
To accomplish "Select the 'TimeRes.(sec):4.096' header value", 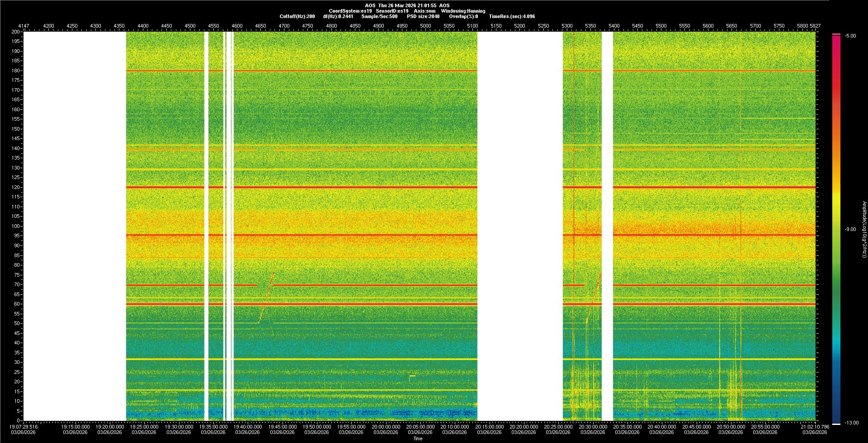I will point(512,16).
